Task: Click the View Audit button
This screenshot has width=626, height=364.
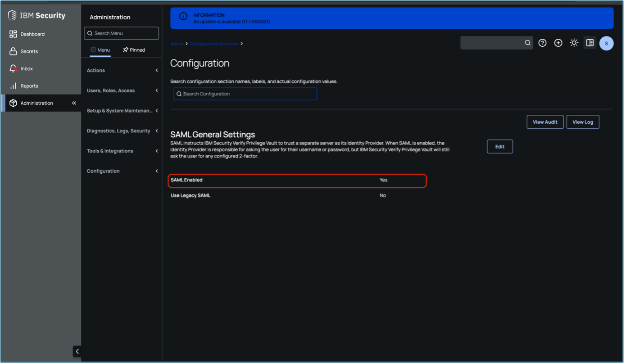Action: (x=545, y=121)
